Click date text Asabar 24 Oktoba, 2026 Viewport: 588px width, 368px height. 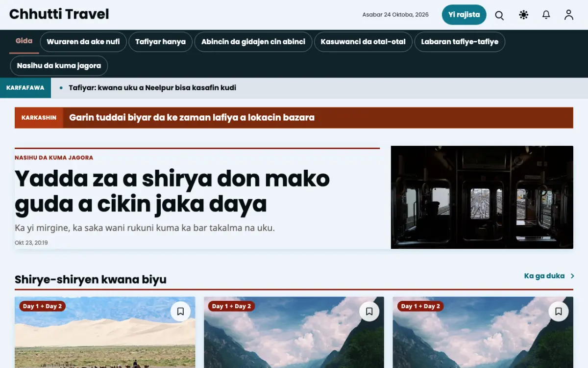395,15
